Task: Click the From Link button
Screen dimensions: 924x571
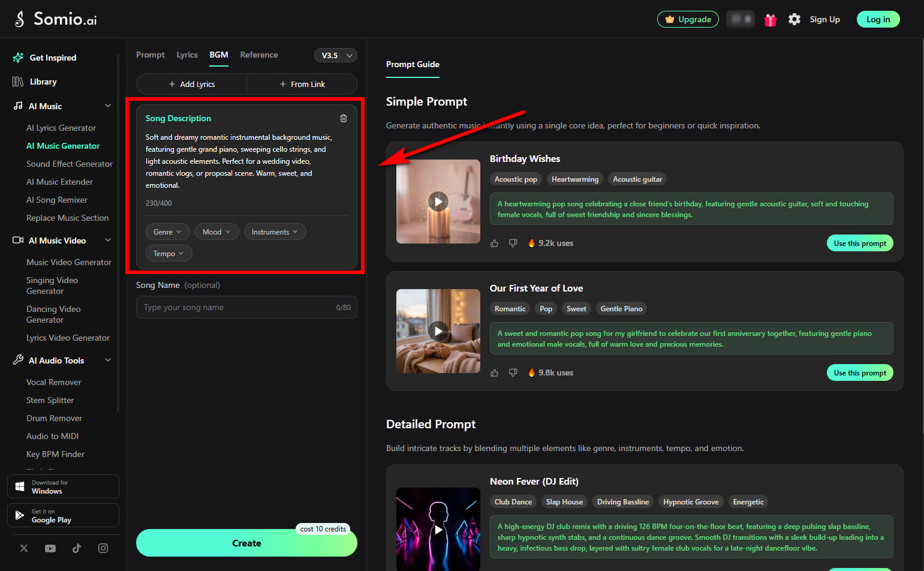Action: point(302,84)
